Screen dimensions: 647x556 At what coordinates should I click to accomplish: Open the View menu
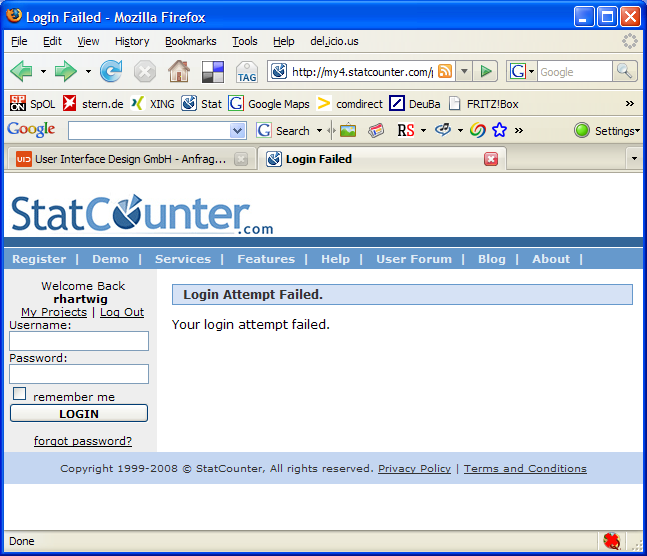point(88,41)
